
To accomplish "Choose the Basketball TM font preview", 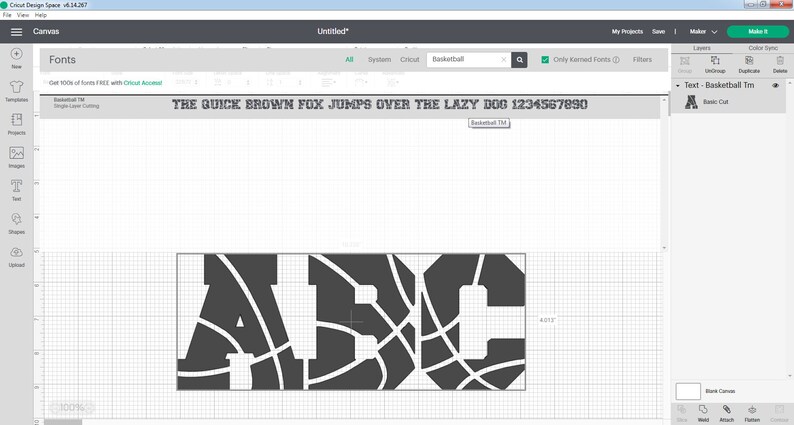I will 379,105.
